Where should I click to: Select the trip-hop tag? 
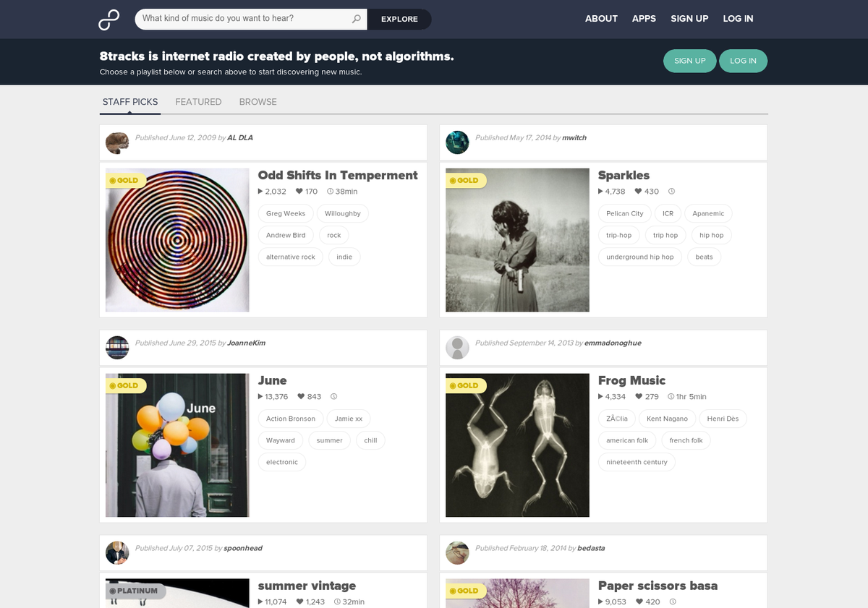coord(619,236)
